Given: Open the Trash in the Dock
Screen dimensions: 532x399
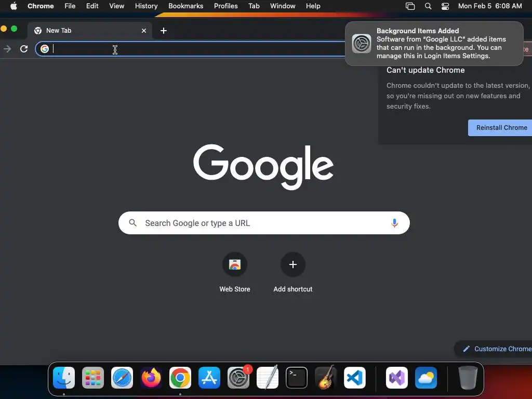Looking at the screenshot, I should tap(468, 378).
